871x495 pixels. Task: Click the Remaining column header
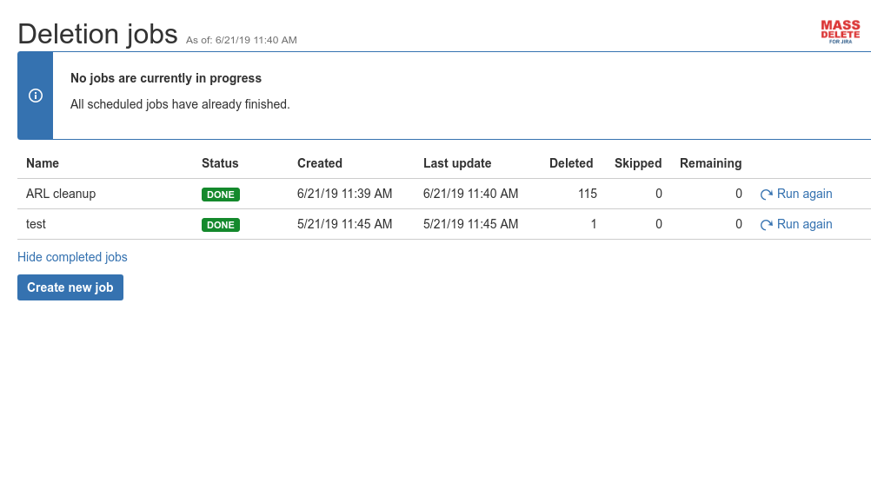tap(710, 163)
